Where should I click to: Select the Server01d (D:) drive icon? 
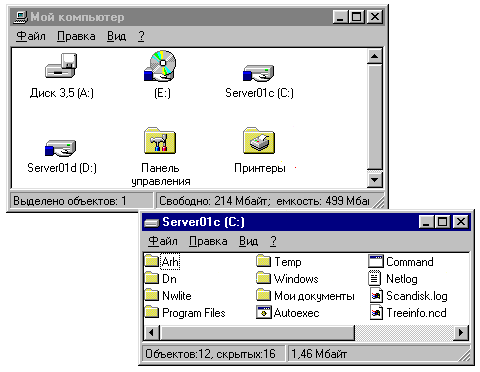[61, 148]
